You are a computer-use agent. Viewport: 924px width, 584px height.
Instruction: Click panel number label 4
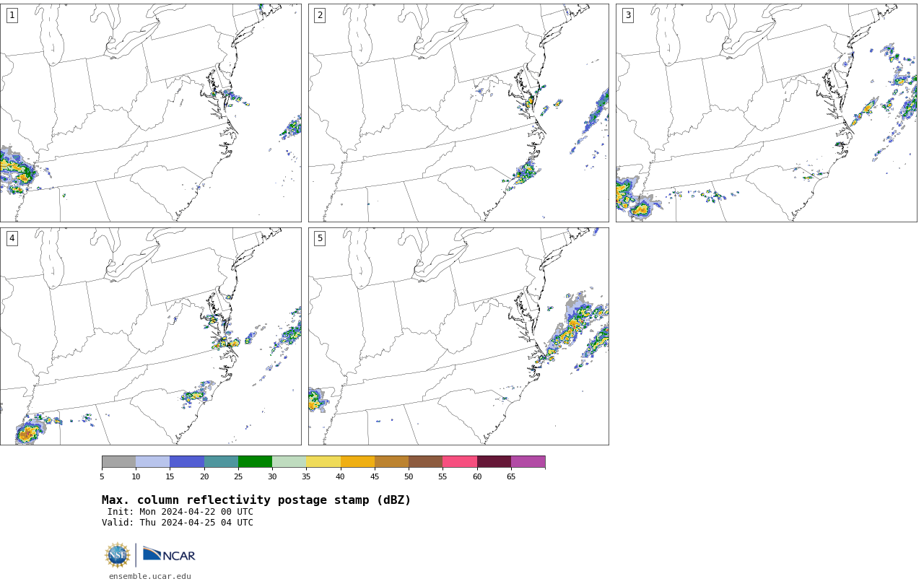point(12,238)
